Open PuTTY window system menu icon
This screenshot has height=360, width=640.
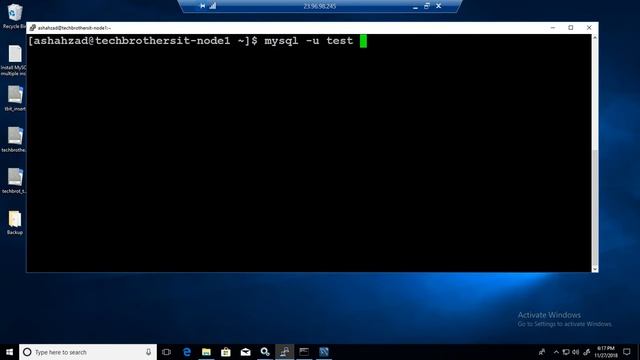coord(33,28)
